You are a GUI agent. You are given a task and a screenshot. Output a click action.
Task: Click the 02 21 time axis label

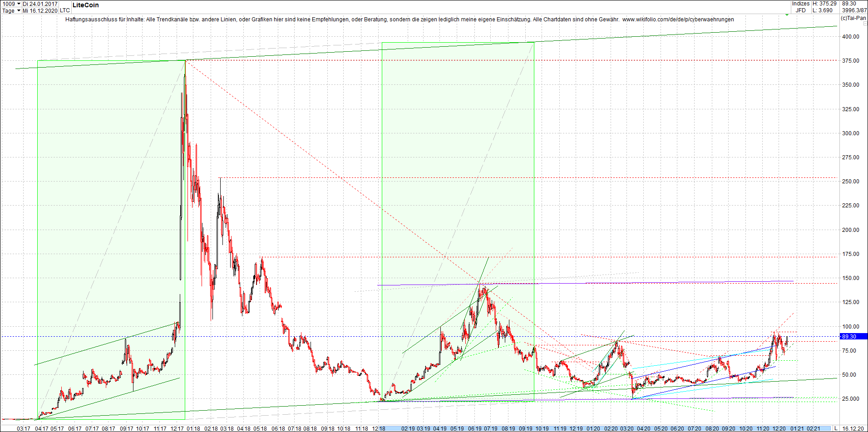pyautogui.click(x=814, y=428)
